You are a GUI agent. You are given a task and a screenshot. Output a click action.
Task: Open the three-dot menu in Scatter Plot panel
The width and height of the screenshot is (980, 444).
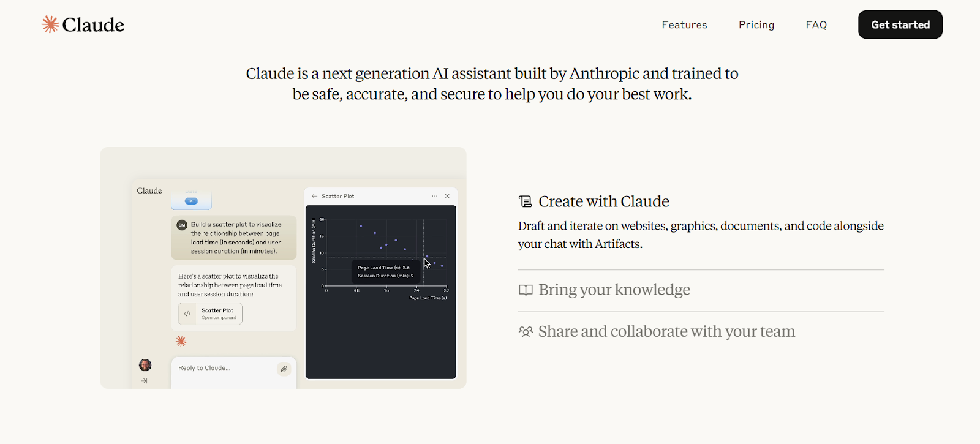click(x=435, y=196)
